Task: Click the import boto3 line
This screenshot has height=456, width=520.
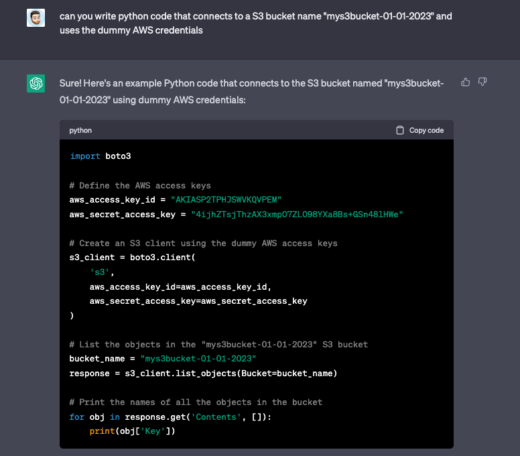Action: pyautogui.click(x=100, y=156)
